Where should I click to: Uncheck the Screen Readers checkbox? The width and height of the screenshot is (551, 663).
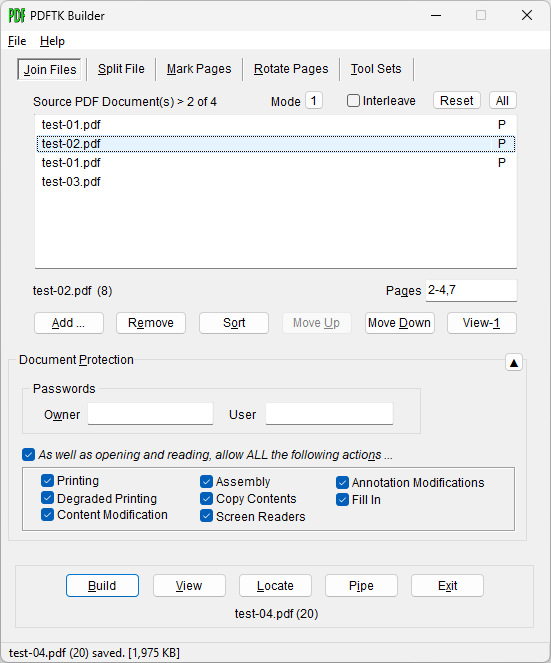pyautogui.click(x=206, y=516)
